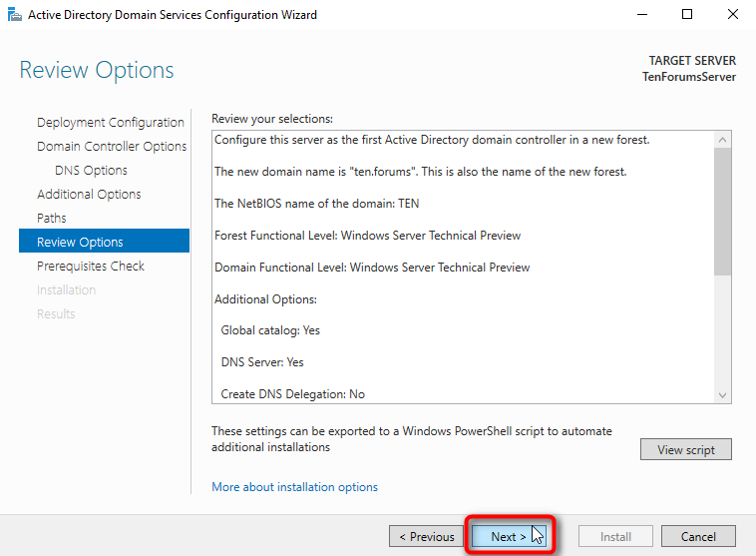Viewport: 756px width, 556px height.
Task: Jump to Prerequisites Check step
Action: (90, 266)
